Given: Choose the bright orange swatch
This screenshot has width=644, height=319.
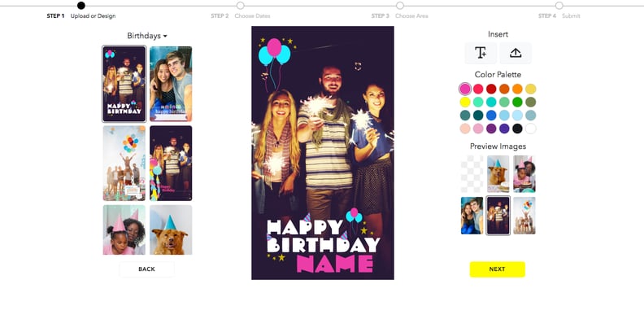Looking at the screenshot, I should tap(517, 89).
